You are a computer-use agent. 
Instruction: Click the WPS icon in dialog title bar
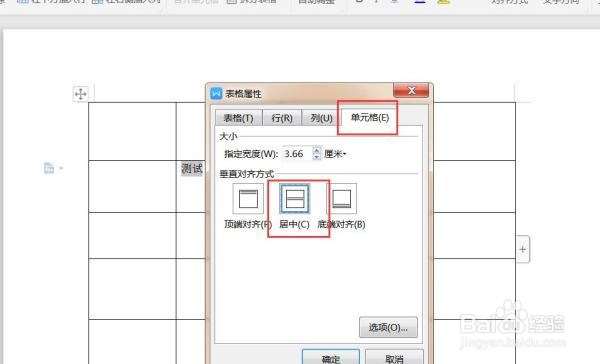pyautogui.click(x=216, y=93)
